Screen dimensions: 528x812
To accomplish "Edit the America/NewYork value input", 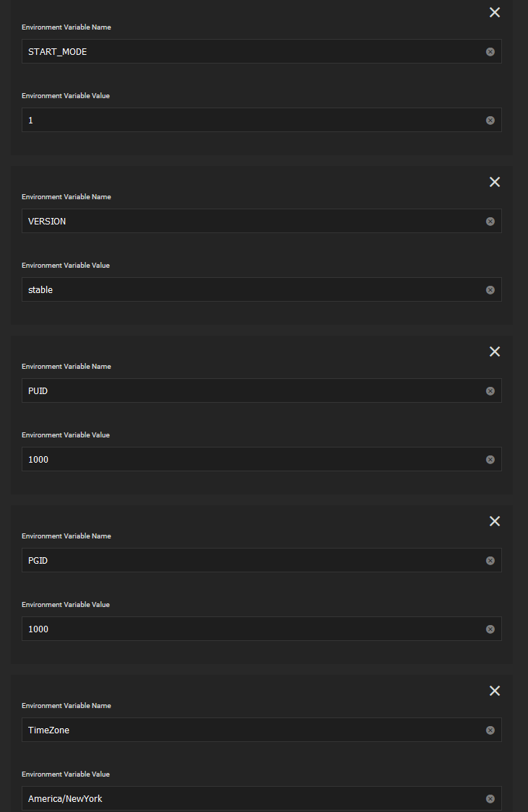I will [x=246, y=799].
